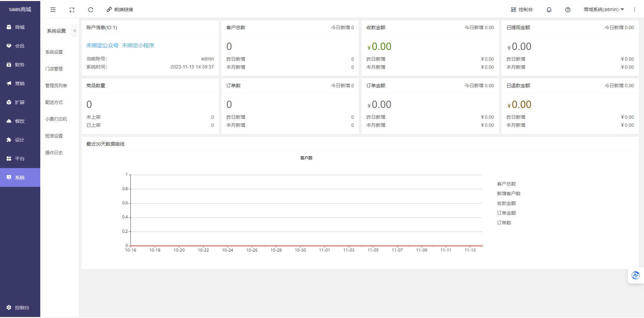The image size is (644, 318).
Task: Open the 平台 sidebar section
Action: [20, 159]
